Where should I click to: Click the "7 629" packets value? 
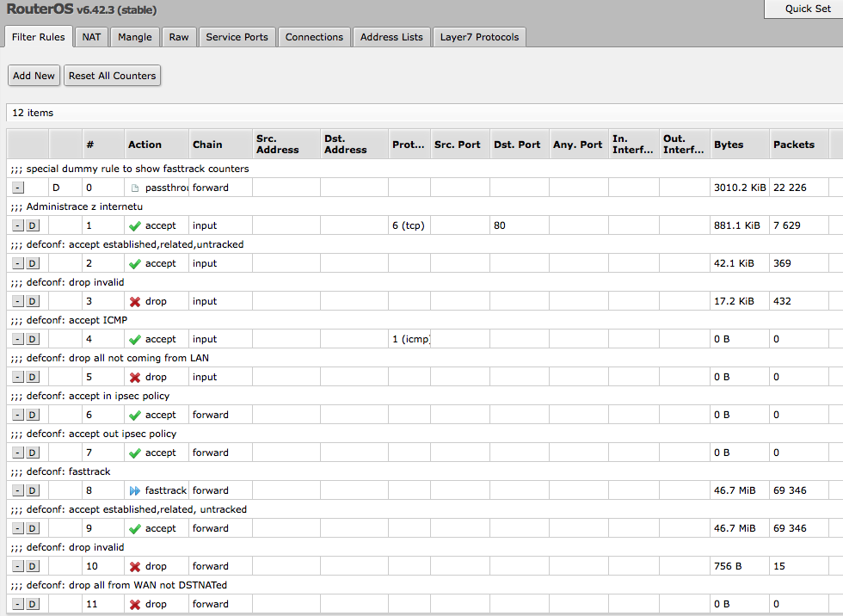pos(787,225)
